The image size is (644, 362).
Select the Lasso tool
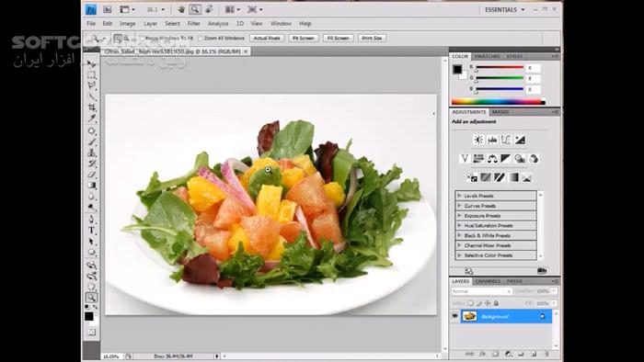pyautogui.click(x=92, y=85)
